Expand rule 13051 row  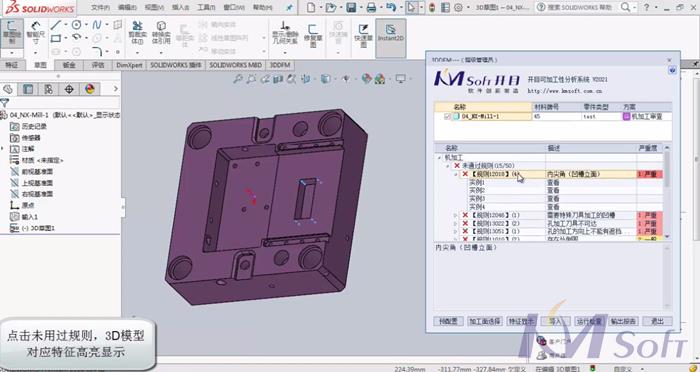click(x=456, y=231)
